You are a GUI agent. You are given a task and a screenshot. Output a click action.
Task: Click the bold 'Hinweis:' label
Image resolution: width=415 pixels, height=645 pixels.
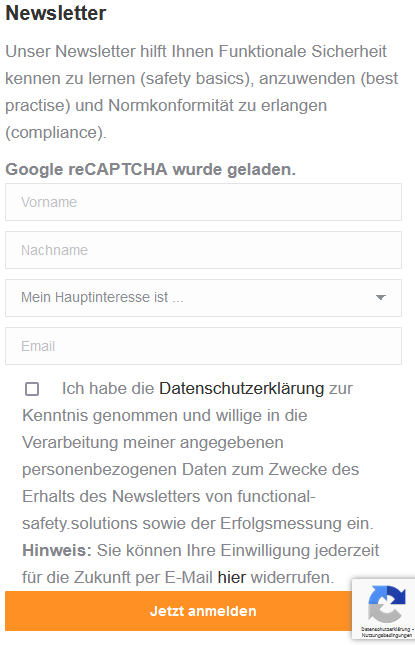(57, 550)
